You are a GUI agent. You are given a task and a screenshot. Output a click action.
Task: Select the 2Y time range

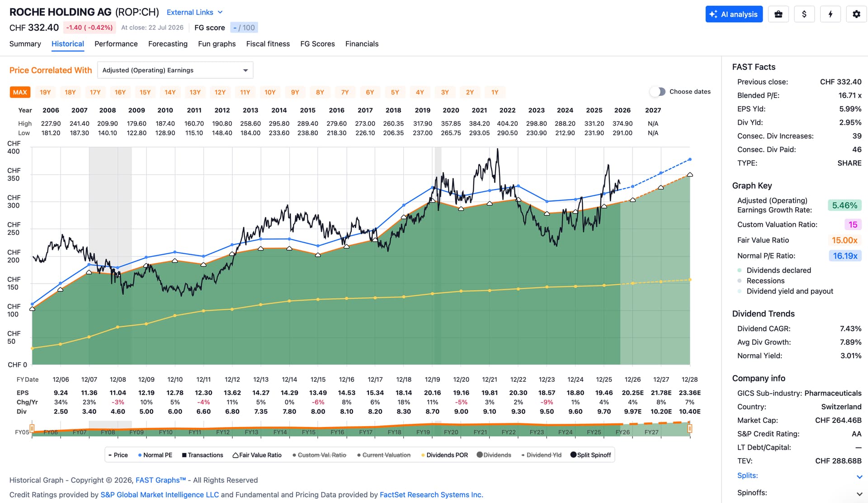(x=470, y=92)
